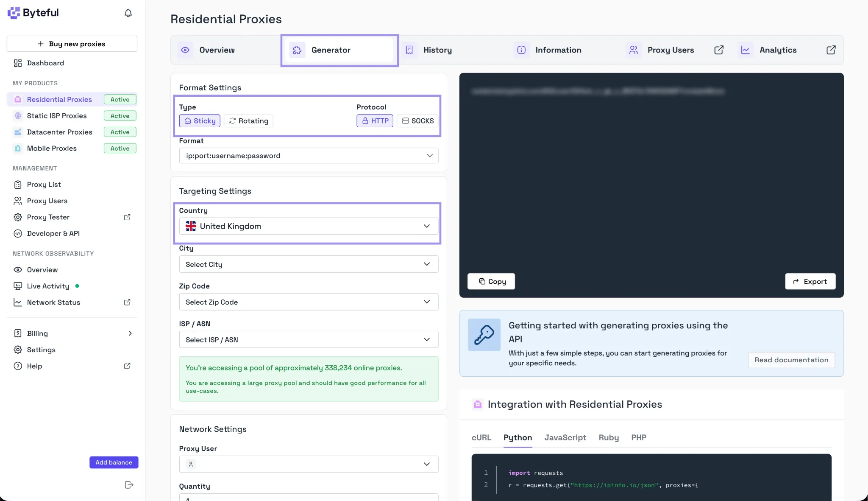Image resolution: width=868 pixels, height=501 pixels.
Task: Click the Mobile Proxies icon
Action: pyautogui.click(x=18, y=148)
